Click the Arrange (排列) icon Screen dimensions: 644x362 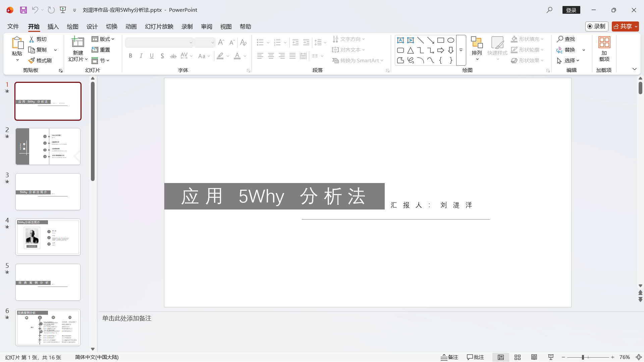tap(477, 43)
